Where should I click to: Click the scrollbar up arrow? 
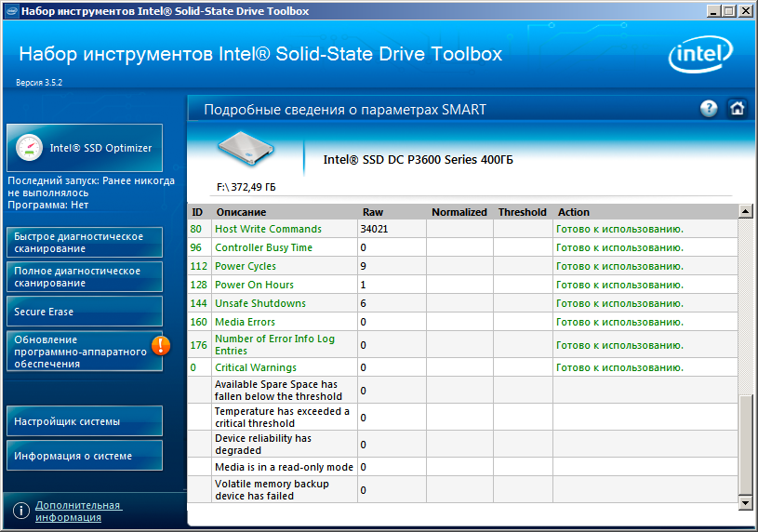745,211
